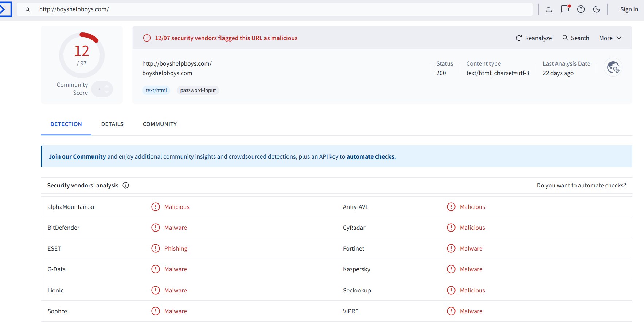Click the CyRadar alert icon
The image size is (644, 322).
pyautogui.click(x=451, y=228)
